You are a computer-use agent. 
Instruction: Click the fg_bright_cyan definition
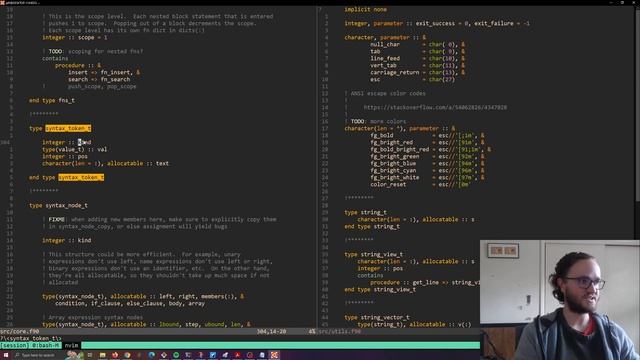[427, 170]
